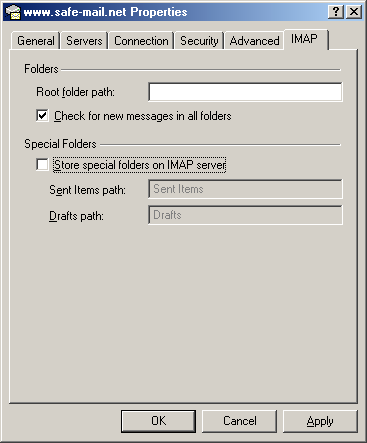367x443 pixels.
Task: Click the question mark help button
Action: coord(336,12)
